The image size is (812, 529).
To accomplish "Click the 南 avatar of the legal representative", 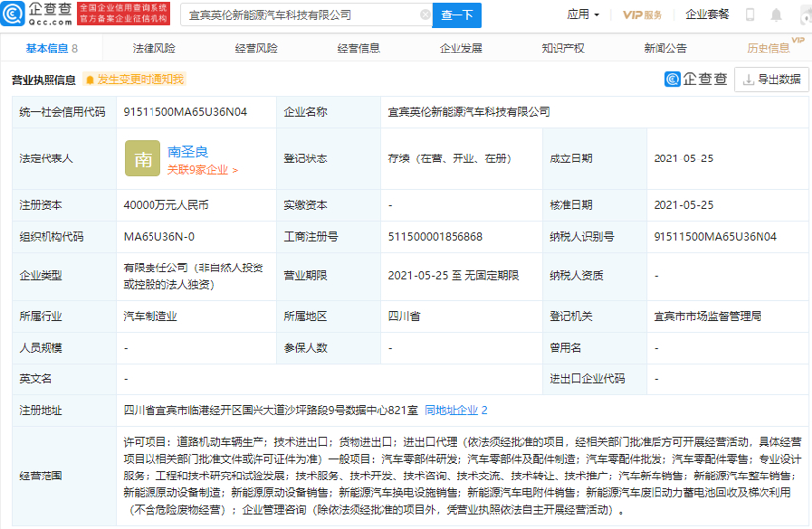I will tap(143, 159).
